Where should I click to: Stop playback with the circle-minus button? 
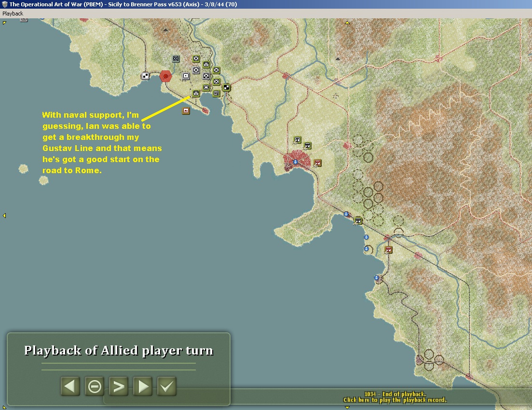(x=95, y=386)
